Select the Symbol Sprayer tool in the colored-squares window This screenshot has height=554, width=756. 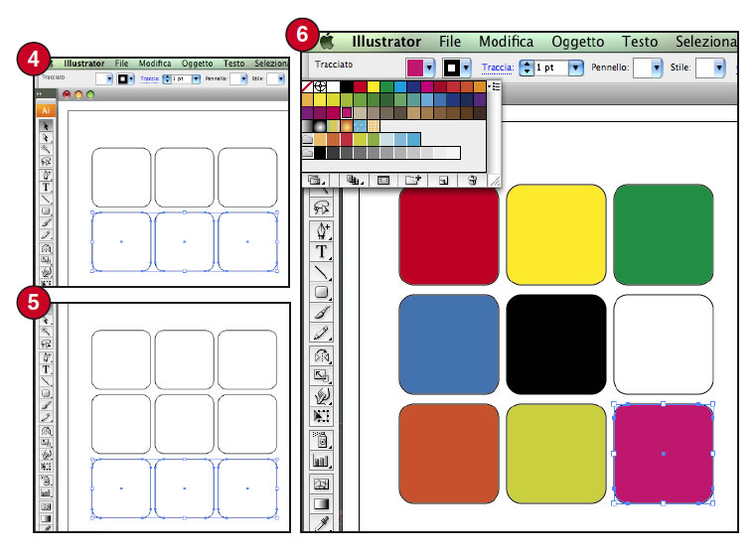pyautogui.click(x=321, y=440)
